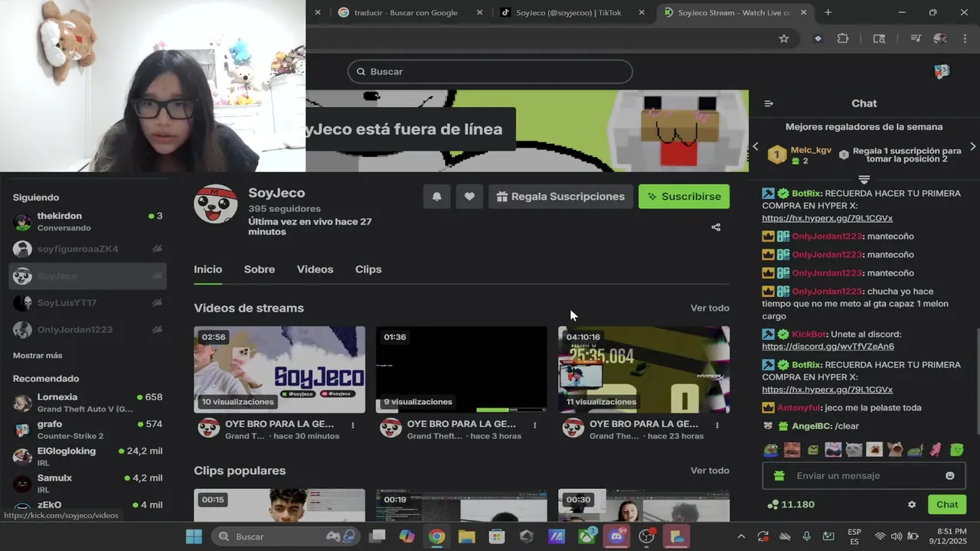
Task: Click the 11.180 channel points balance
Action: pyautogui.click(x=791, y=504)
